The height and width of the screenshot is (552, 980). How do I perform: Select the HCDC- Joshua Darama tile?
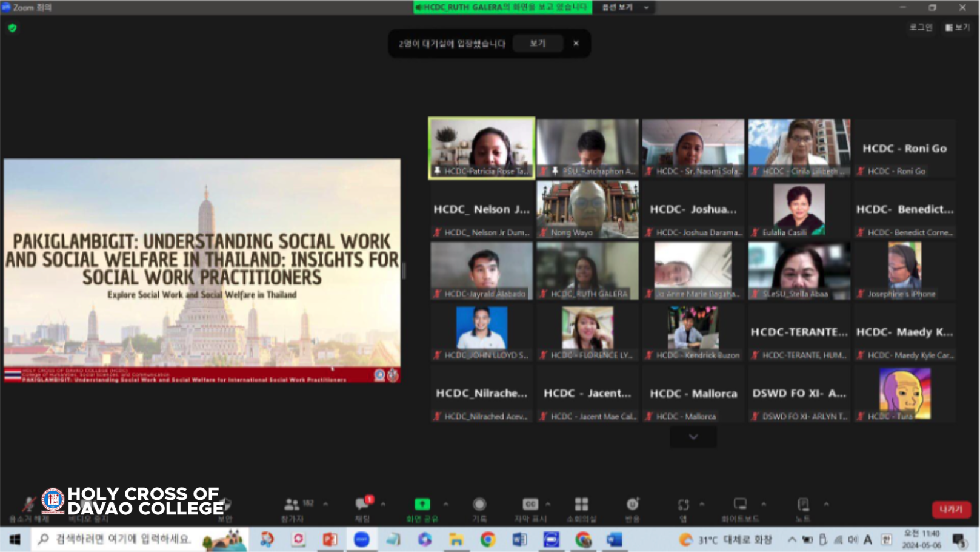click(693, 209)
